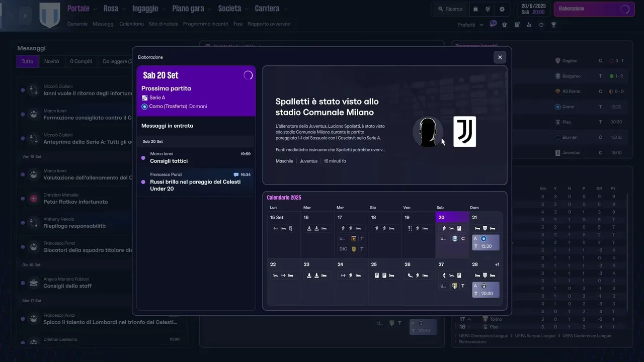Image resolution: width=644 pixels, height=362 pixels.
Task: Open the Calendario sub-tab
Action: click(131, 24)
